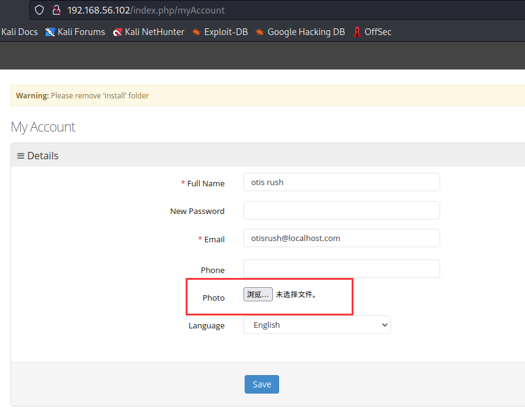525x420 pixels.
Task: Click the 'Email' label
Action: coord(215,239)
